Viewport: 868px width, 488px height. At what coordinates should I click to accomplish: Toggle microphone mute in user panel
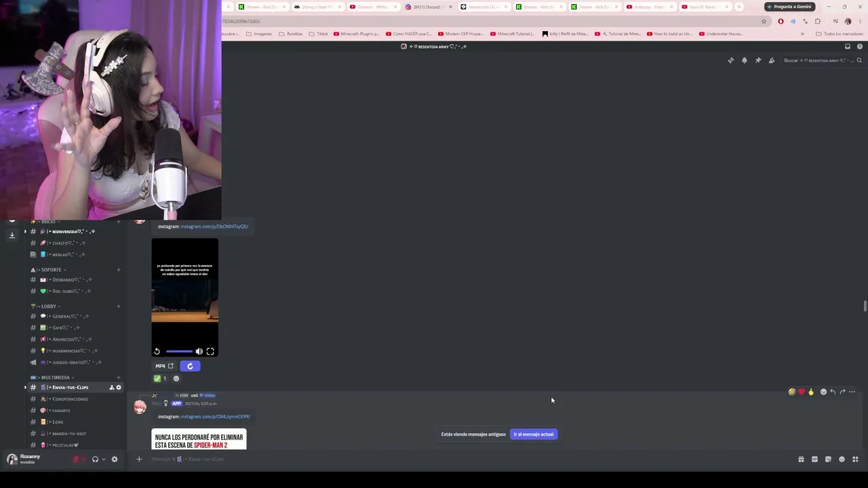pos(77,460)
